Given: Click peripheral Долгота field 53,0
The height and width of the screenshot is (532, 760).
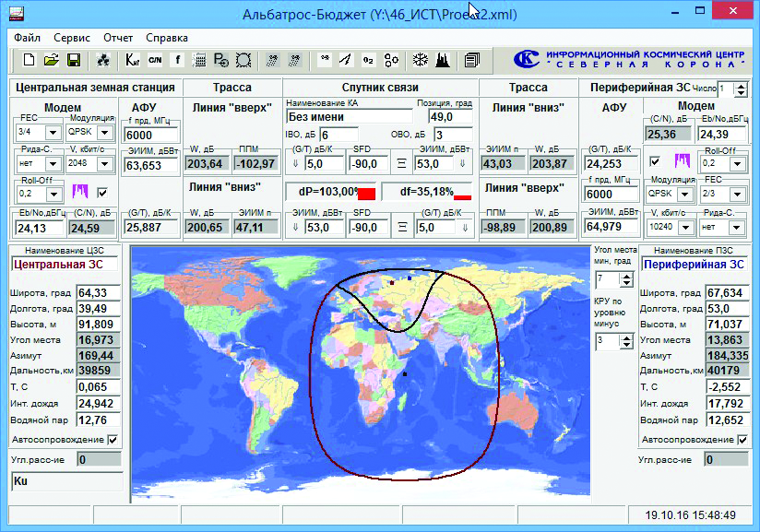Looking at the screenshot, I should pos(727,309).
